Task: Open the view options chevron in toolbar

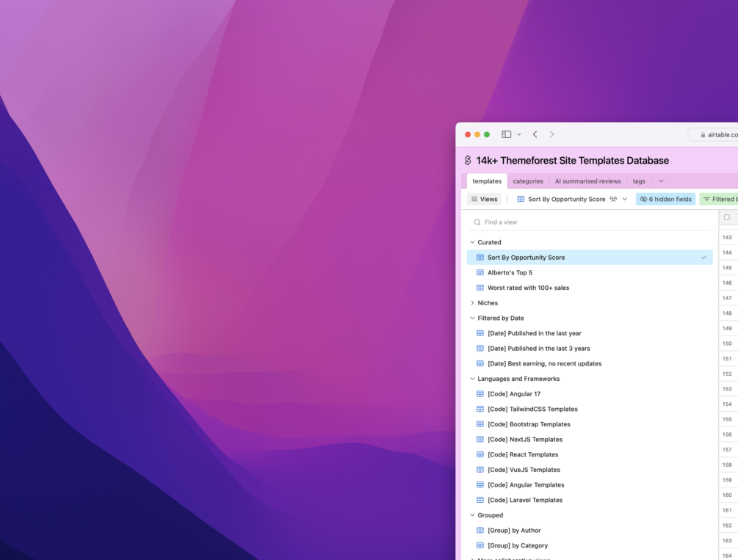Action: (x=625, y=199)
